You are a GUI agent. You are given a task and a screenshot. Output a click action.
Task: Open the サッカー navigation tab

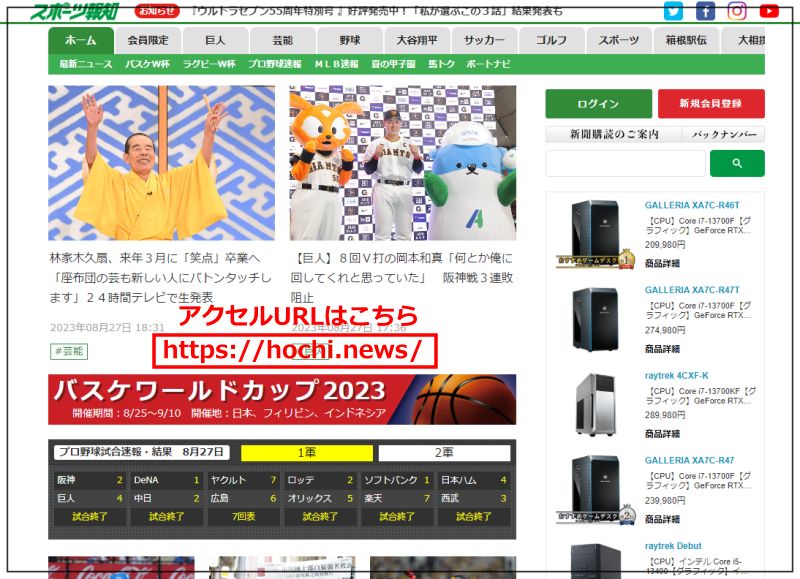[x=484, y=41]
